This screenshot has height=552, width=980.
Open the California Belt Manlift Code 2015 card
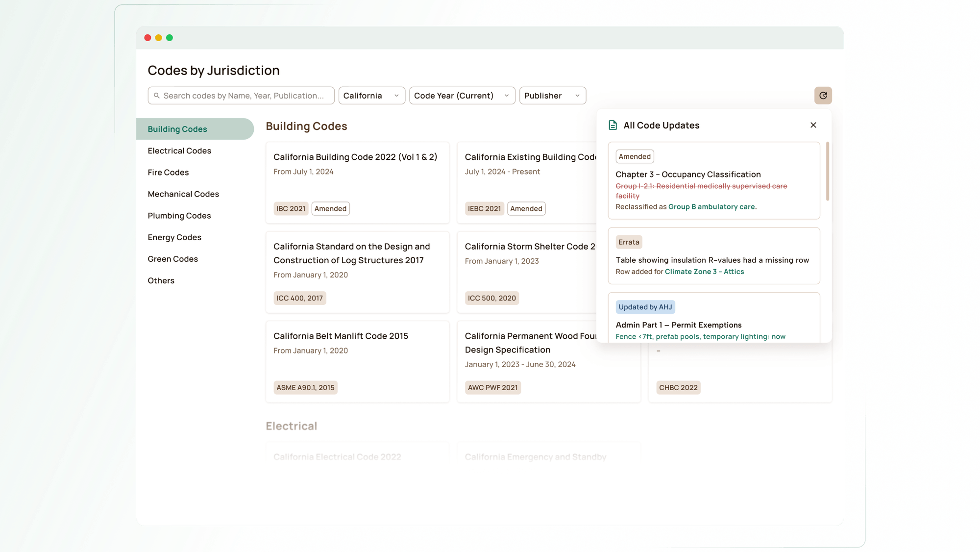pyautogui.click(x=357, y=361)
